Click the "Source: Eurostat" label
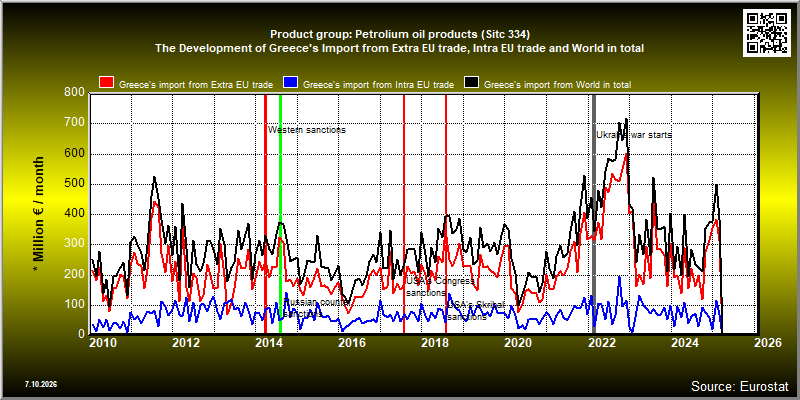 (x=739, y=386)
